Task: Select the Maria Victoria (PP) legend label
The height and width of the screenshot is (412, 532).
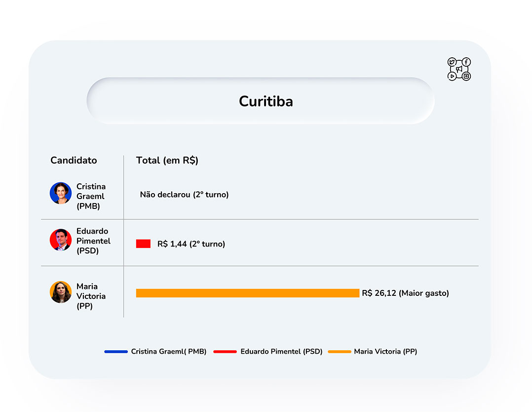Action: point(385,352)
